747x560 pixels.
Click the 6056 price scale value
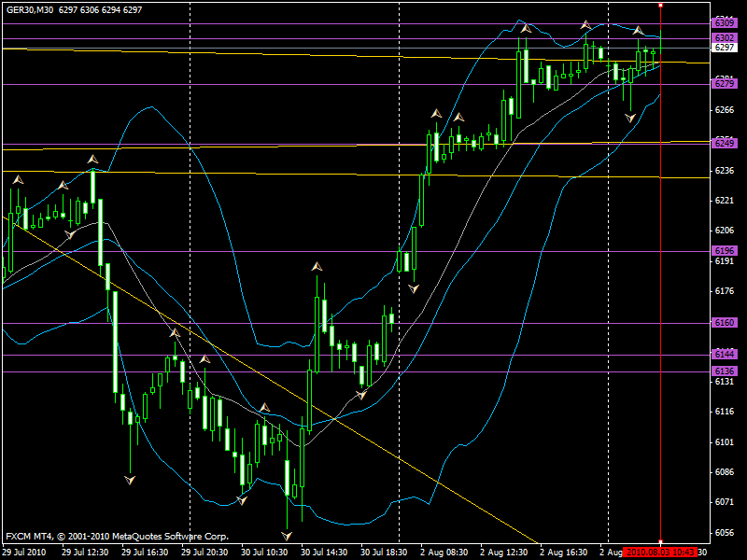(x=725, y=533)
